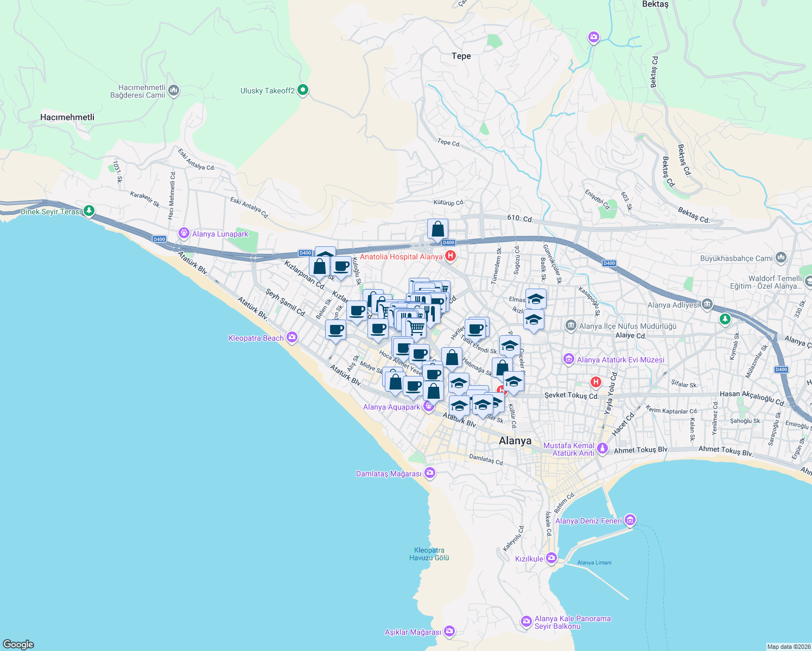Click the shopping bag marker beside Kızlarpınarı Cd.
Image resolution: width=812 pixels, height=651 pixels.
coord(320,267)
